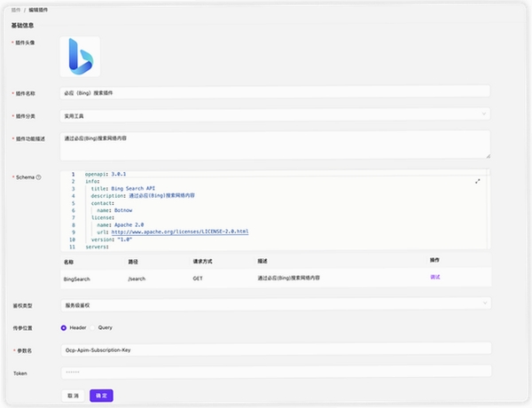Click the 描述 column header

(x=262, y=261)
